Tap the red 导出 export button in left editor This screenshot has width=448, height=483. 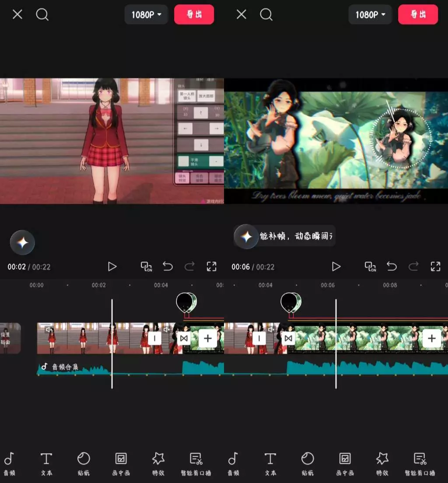coord(194,14)
